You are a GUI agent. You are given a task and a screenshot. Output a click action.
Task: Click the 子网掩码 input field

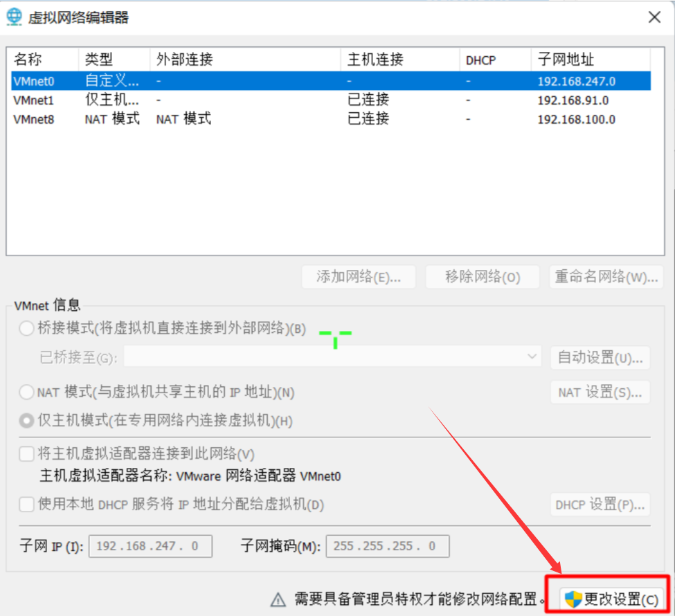pyautogui.click(x=388, y=546)
